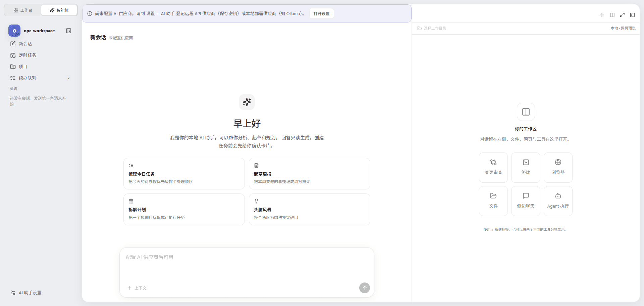Start a 新会话 from sidebar

tap(40, 44)
